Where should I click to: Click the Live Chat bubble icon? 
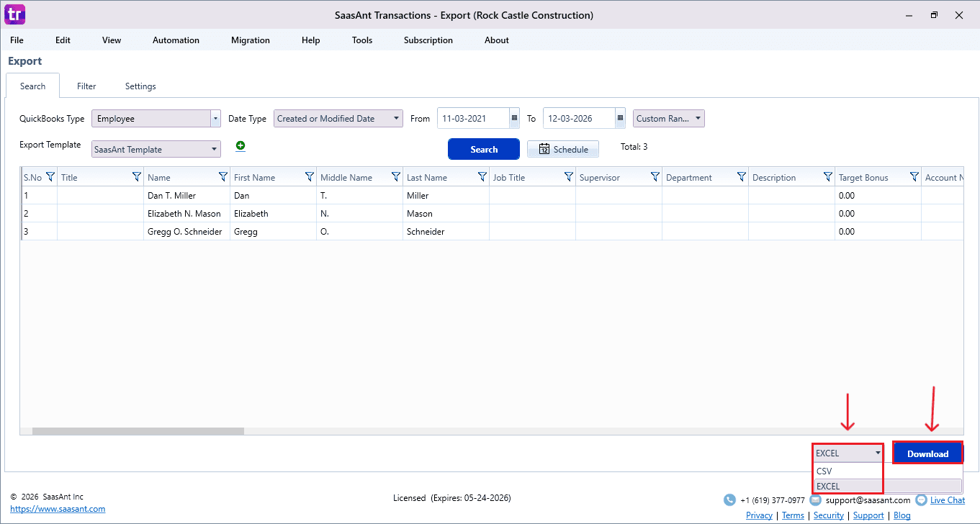[921, 500]
